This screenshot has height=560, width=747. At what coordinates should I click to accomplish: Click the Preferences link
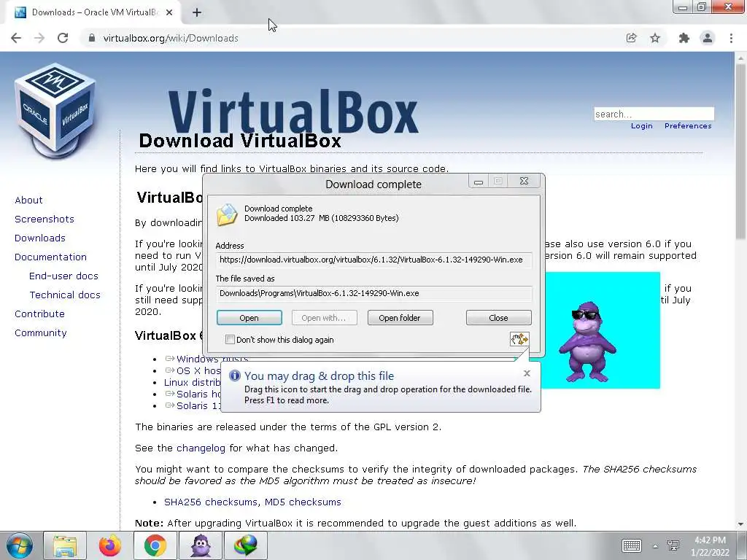688,125
